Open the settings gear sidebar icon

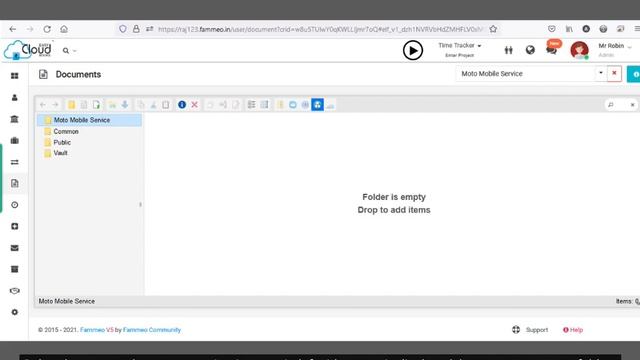[x=15, y=312]
